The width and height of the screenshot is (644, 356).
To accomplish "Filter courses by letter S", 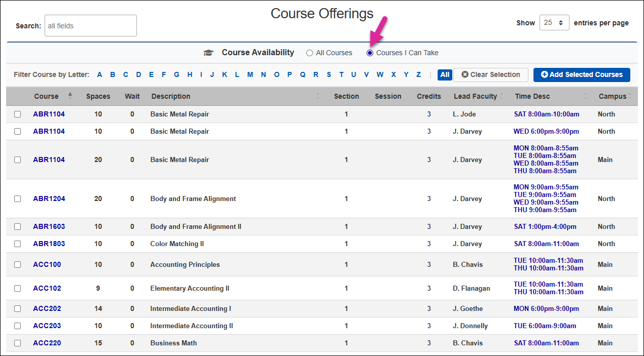I will pos(329,74).
